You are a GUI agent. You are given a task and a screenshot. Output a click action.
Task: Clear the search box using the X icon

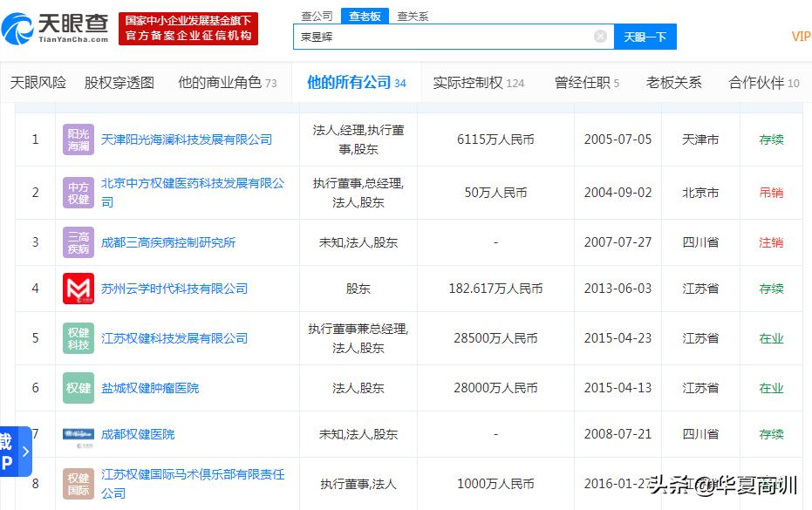[600, 36]
